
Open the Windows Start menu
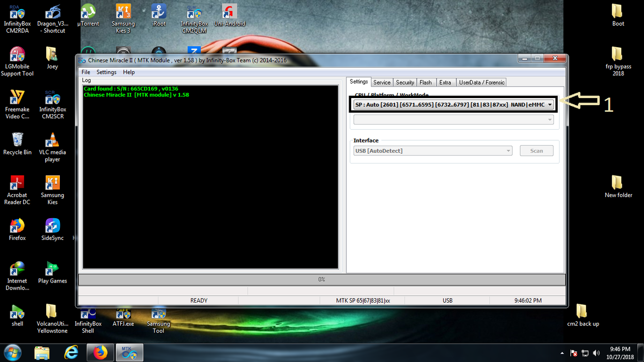(x=12, y=353)
